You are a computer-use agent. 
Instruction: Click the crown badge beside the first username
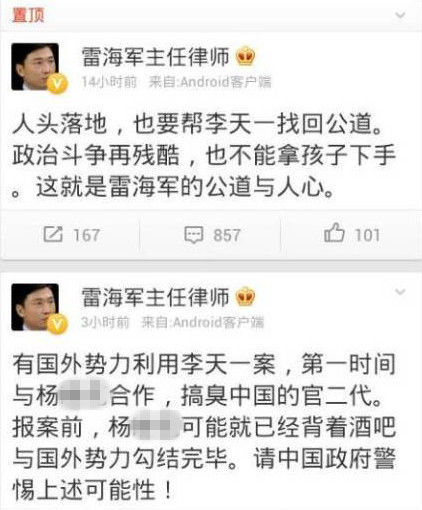246,56
